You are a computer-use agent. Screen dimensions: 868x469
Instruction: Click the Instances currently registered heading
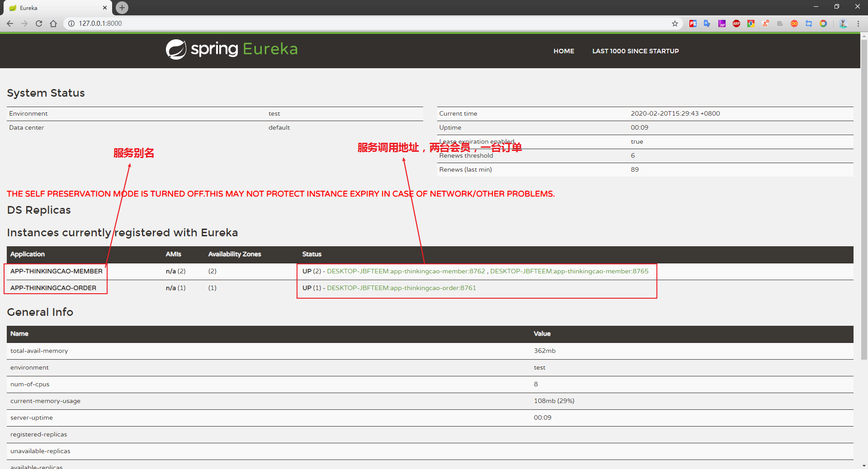click(123, 233)
